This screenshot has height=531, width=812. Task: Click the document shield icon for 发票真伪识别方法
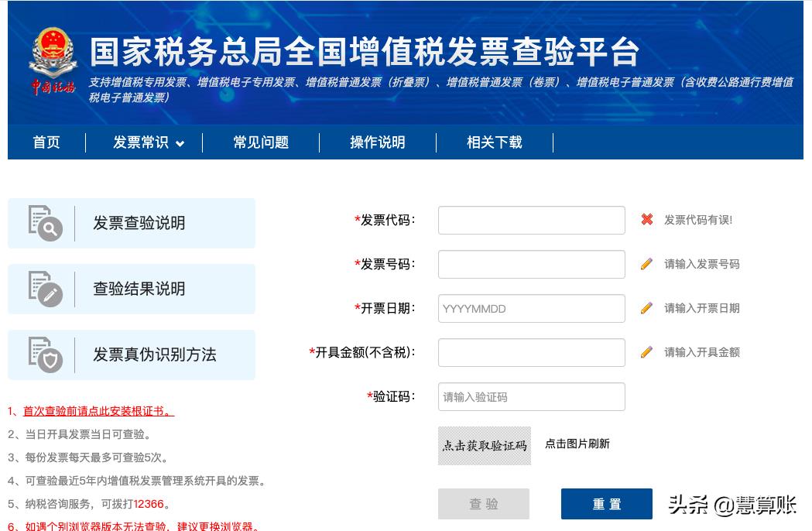coord(45,355)
